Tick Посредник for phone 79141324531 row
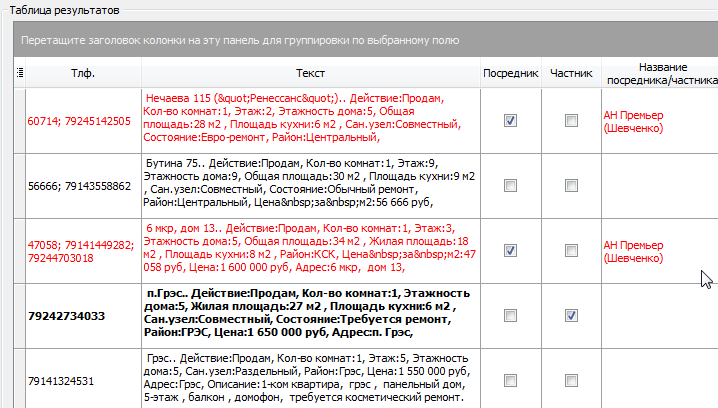 click(x=510, y=380)
